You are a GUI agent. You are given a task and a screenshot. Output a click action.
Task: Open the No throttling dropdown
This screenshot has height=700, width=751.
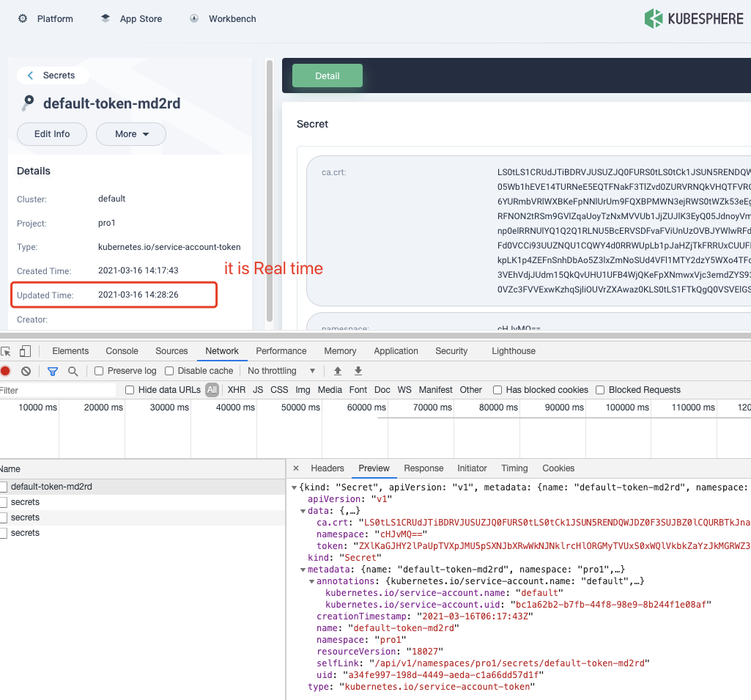click(281, 371)
